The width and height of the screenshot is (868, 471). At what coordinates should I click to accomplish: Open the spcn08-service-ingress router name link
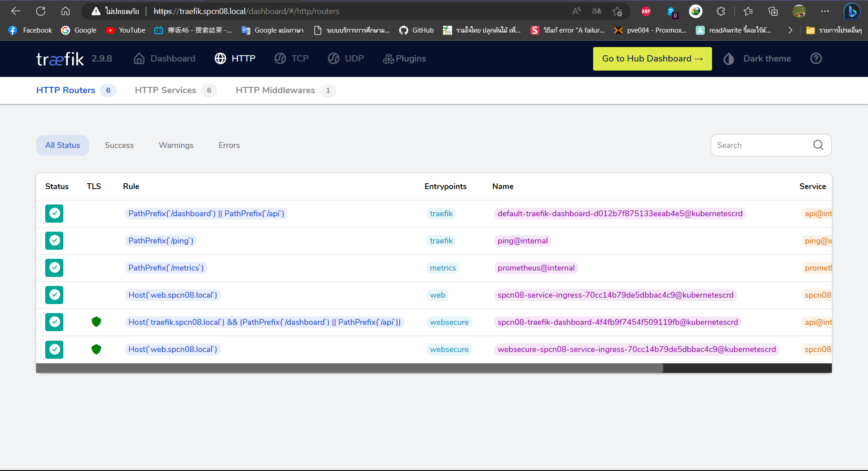coord(615,295)
